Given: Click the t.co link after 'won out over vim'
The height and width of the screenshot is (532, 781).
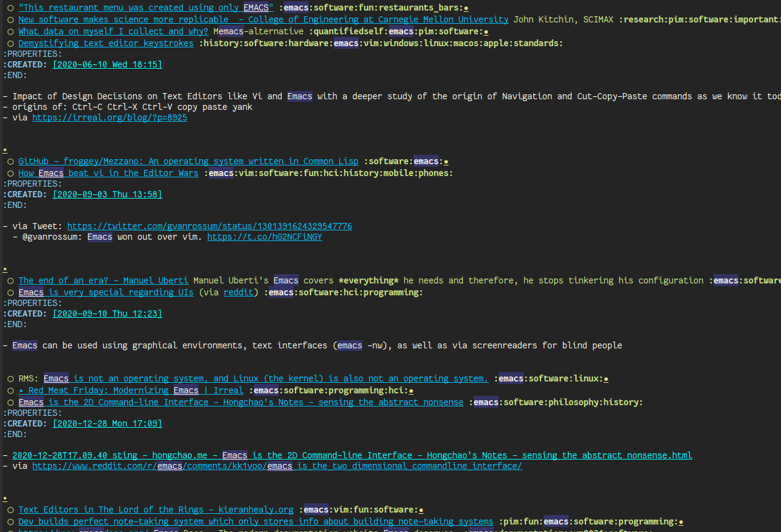Looking at the screenshot, I should point(265,237).
